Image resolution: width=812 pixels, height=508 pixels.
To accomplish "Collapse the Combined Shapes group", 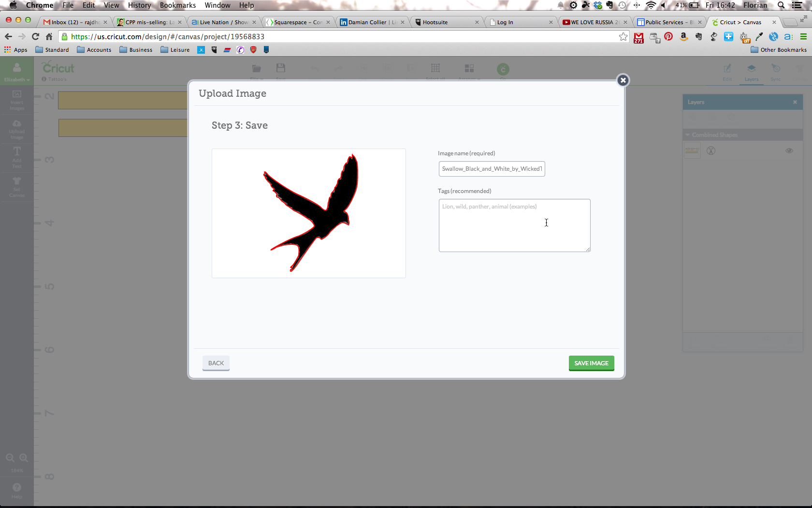I will click(688, 135).
